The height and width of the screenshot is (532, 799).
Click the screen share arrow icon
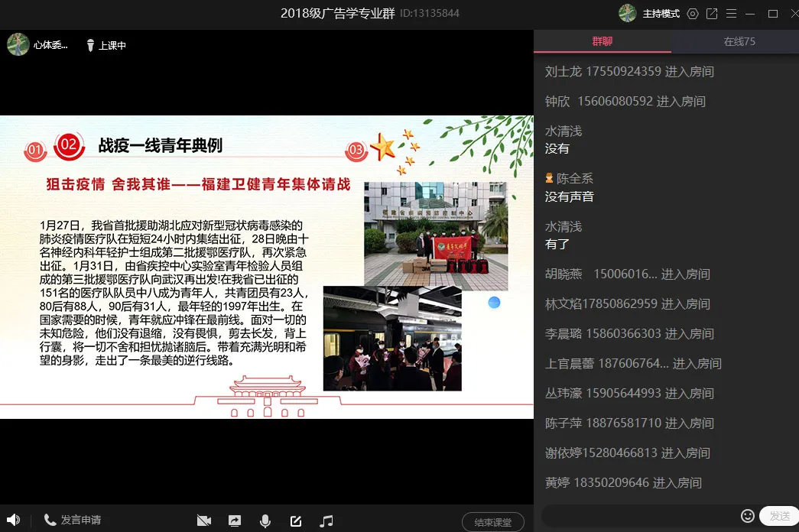click(x=235, y=521)
